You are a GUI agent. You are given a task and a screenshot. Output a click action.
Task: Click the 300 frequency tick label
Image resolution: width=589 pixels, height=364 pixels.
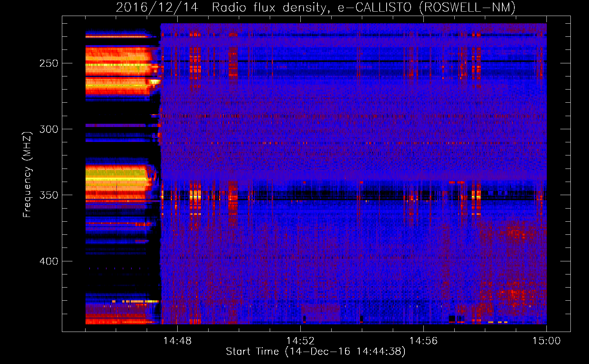pos(49,129)
